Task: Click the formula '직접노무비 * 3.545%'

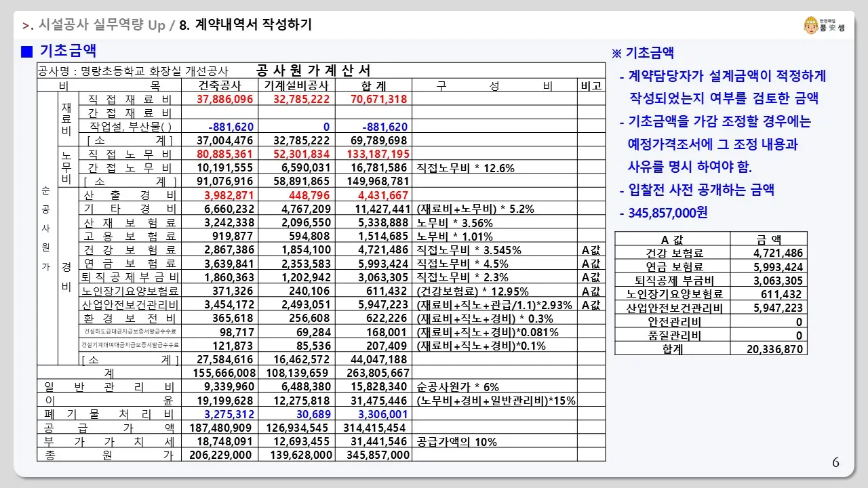Action: click(x=469, y=250)
